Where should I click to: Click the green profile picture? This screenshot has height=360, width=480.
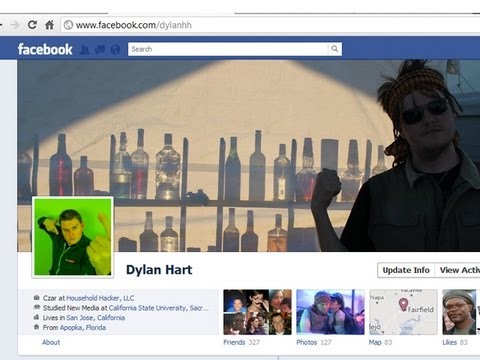click(73, 237)
